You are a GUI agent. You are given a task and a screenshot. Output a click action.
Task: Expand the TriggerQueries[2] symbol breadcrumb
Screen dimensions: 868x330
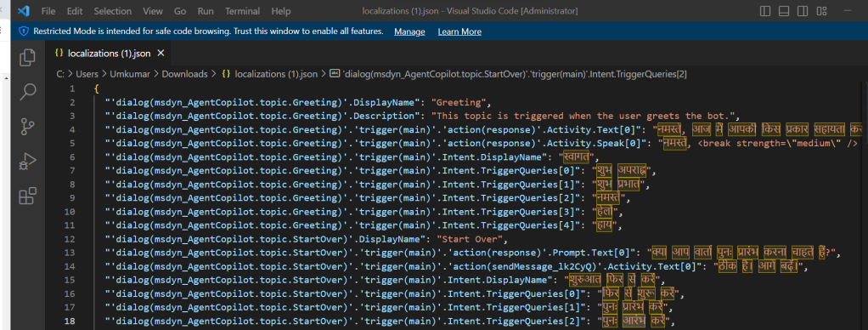coord(515,74)
